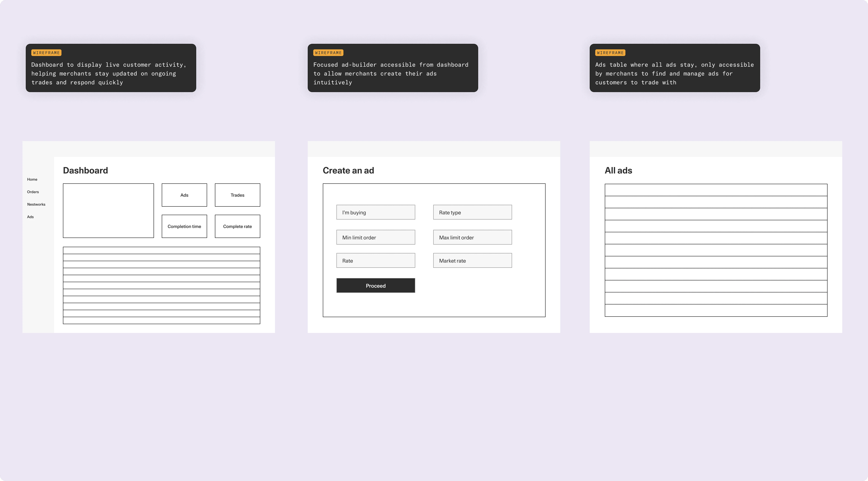Viewport: 868px width, 481px height.
Task: Select Ads sidebar menu item
Action: [x=30, y=217]
